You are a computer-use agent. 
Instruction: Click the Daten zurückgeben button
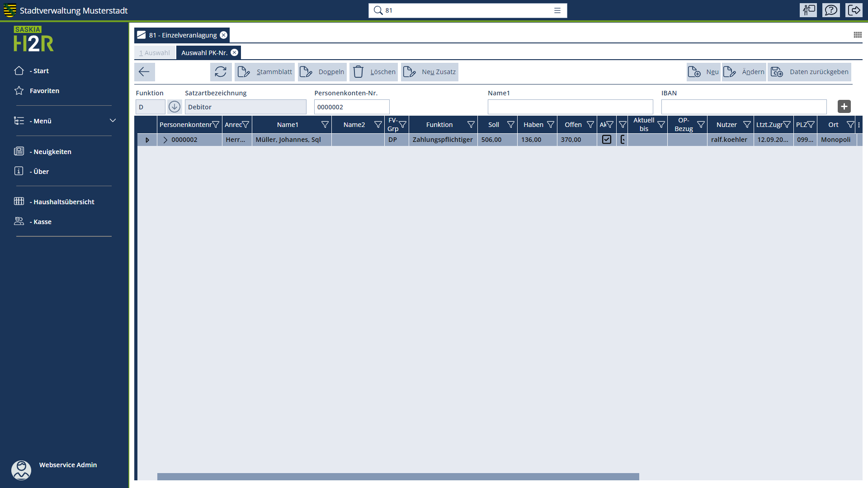click(x=810, y=72)
